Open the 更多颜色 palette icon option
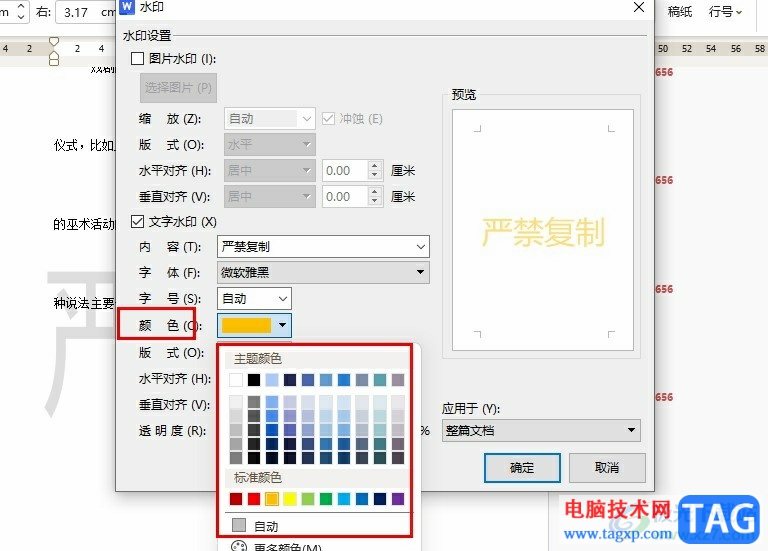768x551 pixels. (x=239, y=547)
